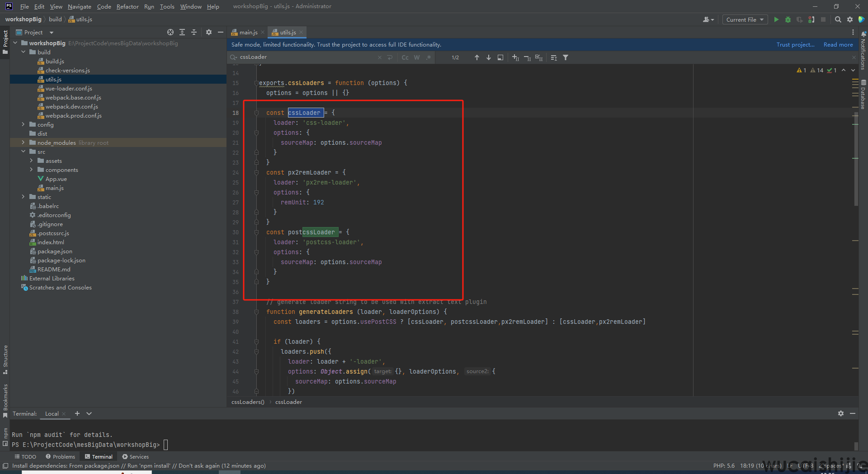Collapse the src folder
The width and height of the screenshot is (868, 474).
[24, 152]
